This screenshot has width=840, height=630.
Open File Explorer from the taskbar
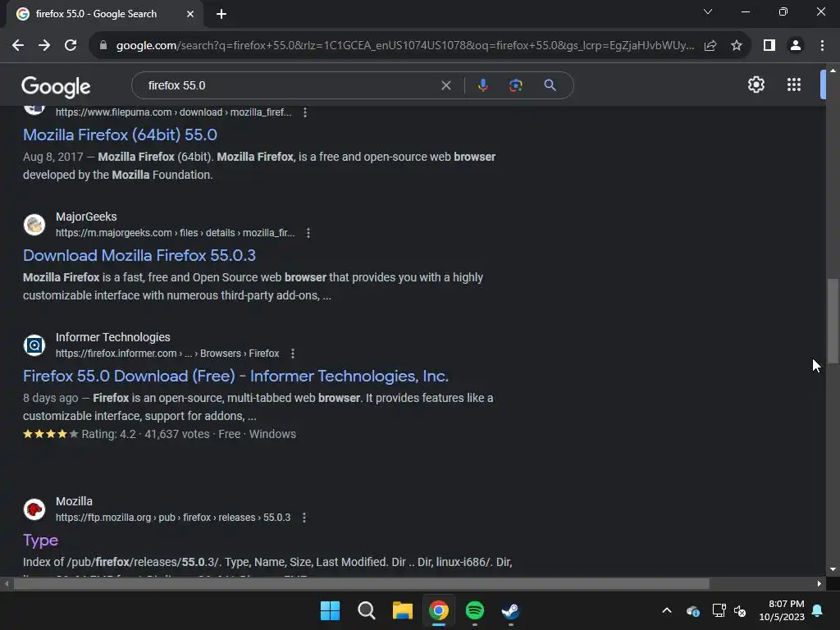pyautogui.click(x=402, y=610)
